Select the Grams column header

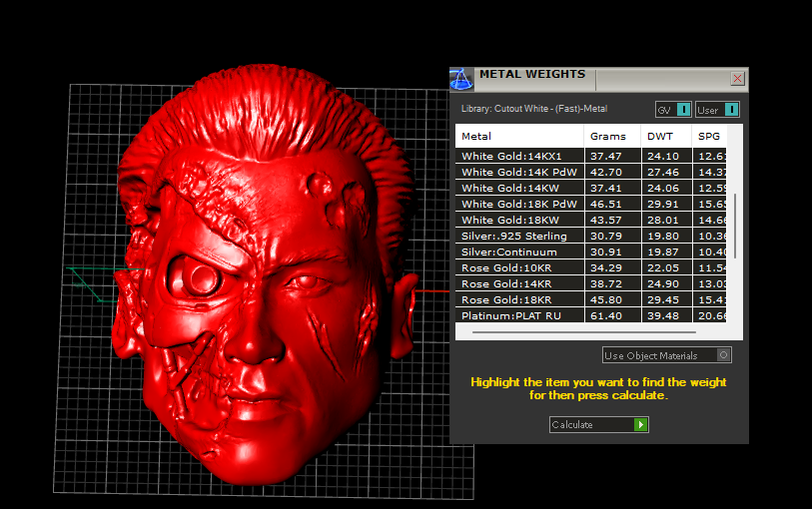coord(612,136)
